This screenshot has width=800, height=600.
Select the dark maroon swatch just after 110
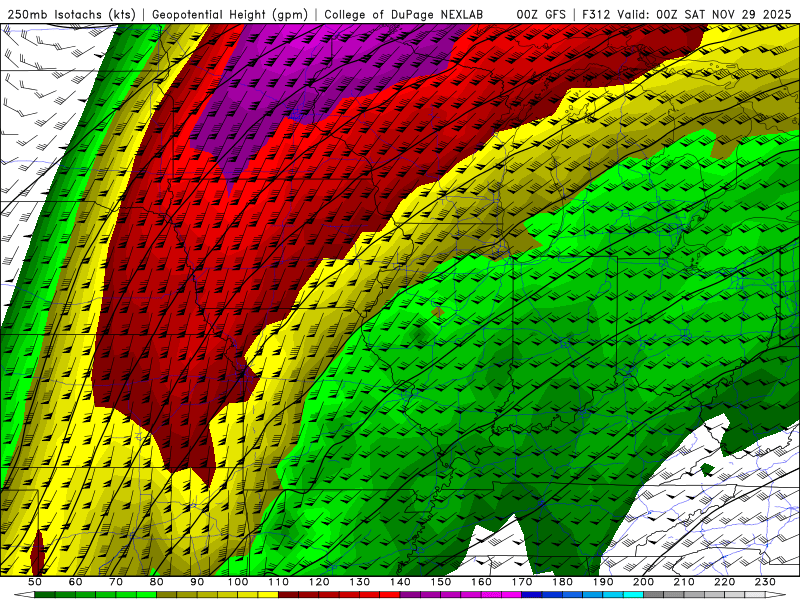coord(288,595)
